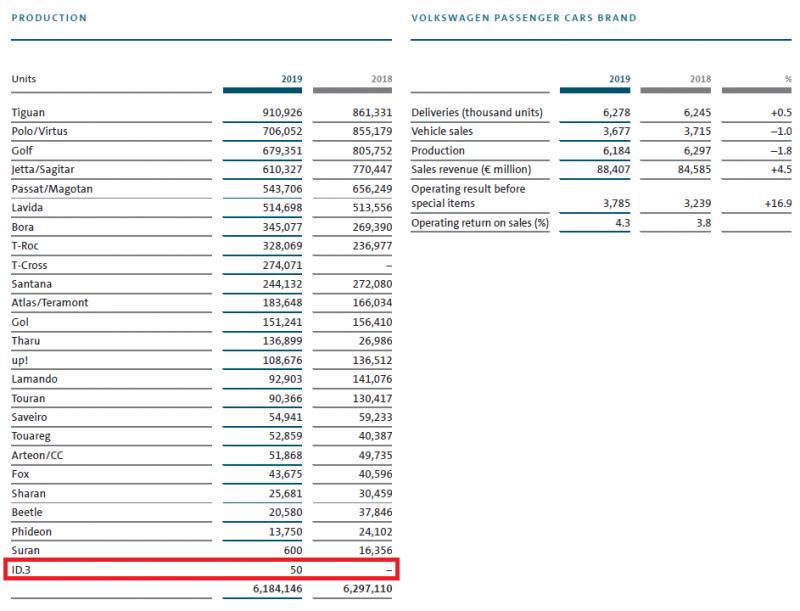The height and width of the screenshot is (611, 800).
Task: Select Suran 2018 value 16,356
Action: 375,551
